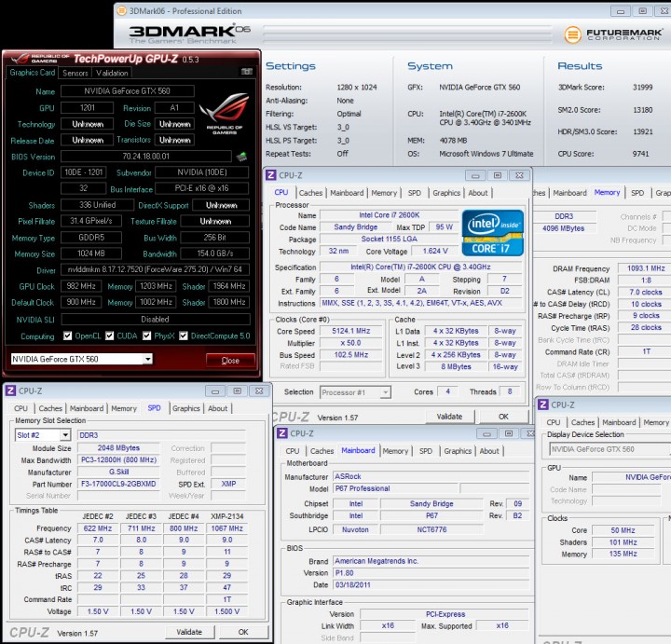Click the Futuremark orange logo icon

(x=572, y=34)
